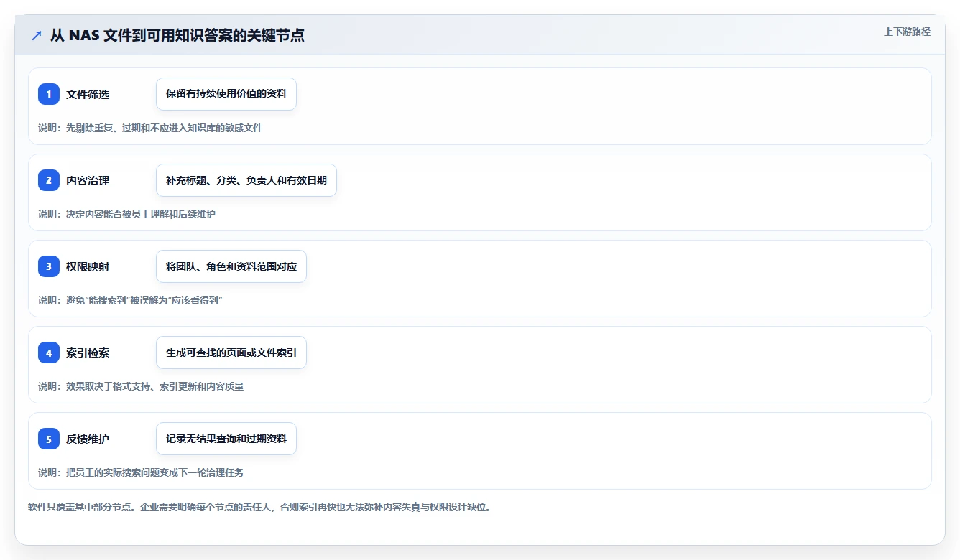Click step number 1 badge for 文件筛选

(49, 94)
